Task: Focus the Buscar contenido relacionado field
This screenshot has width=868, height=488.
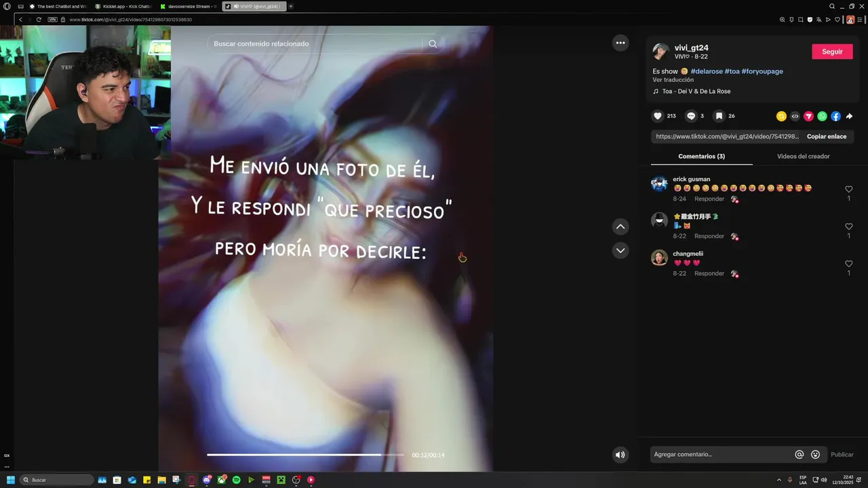Action: (x=315, y=44)
